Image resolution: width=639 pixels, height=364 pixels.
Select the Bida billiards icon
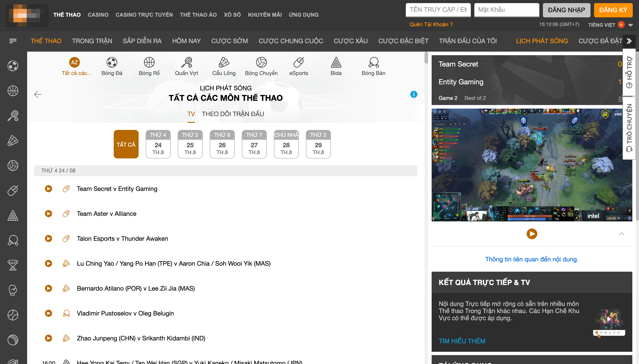pos(336,63)
